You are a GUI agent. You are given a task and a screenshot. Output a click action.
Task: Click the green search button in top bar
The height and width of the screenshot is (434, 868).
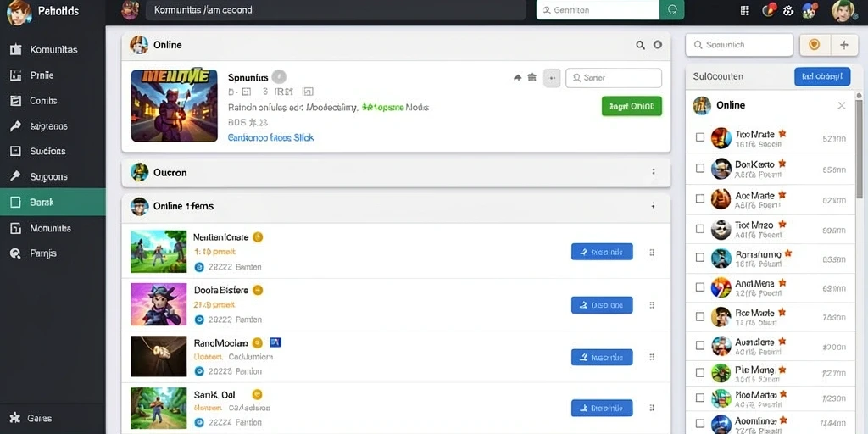672,10
